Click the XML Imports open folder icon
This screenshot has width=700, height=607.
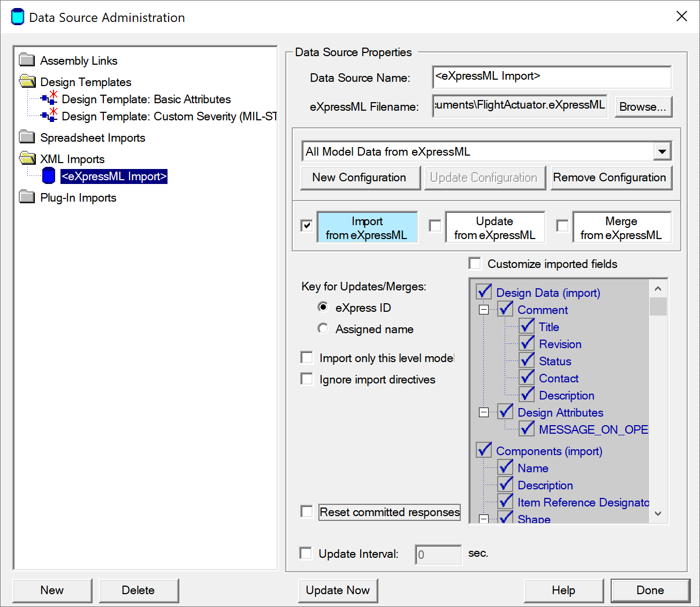tap(27, 158)
